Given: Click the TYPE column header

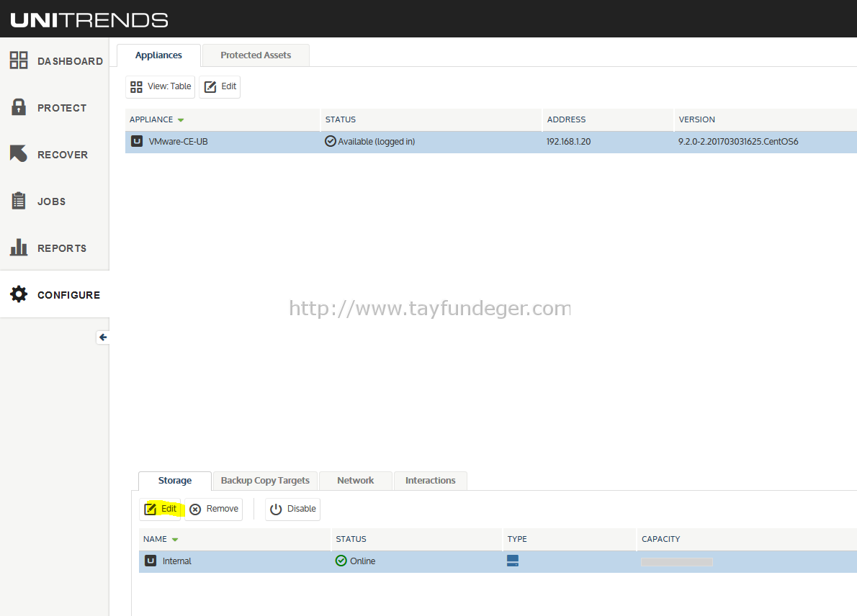Looking at the screenshot, I should [570, 539].
